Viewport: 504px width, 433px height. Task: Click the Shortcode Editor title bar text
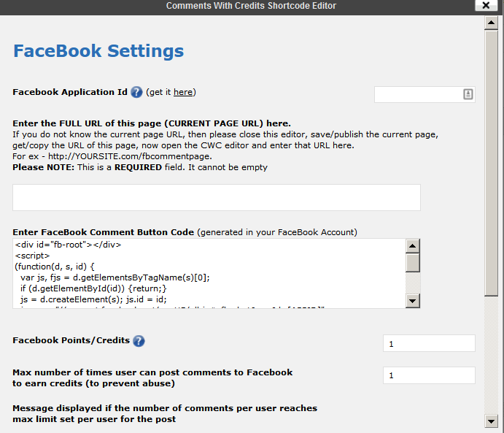[x=251, y=6]
